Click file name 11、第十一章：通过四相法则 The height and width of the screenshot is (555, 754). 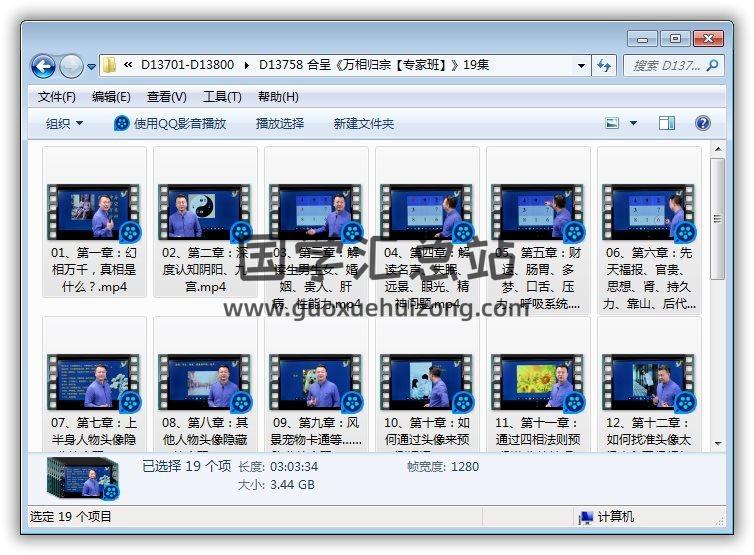click(538, 433)
